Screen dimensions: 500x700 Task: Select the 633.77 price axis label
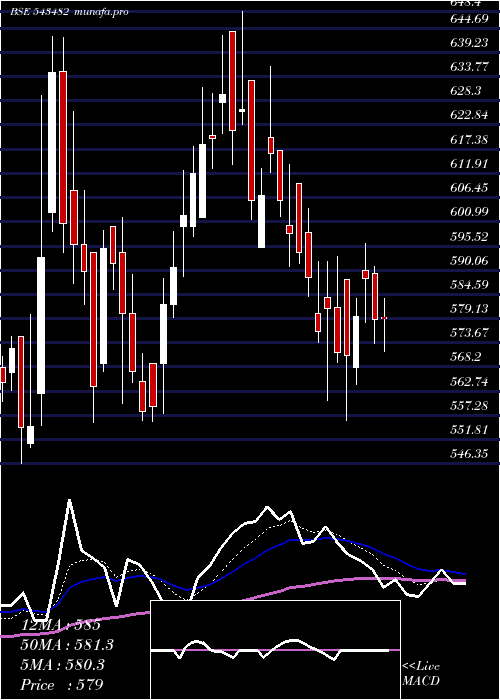click(469, 67)
